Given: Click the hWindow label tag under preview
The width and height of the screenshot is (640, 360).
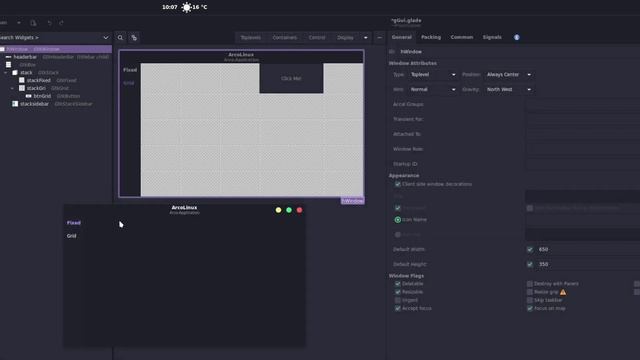Looking at the screenshot, I should pyautogui.click(x=353, y=201).
